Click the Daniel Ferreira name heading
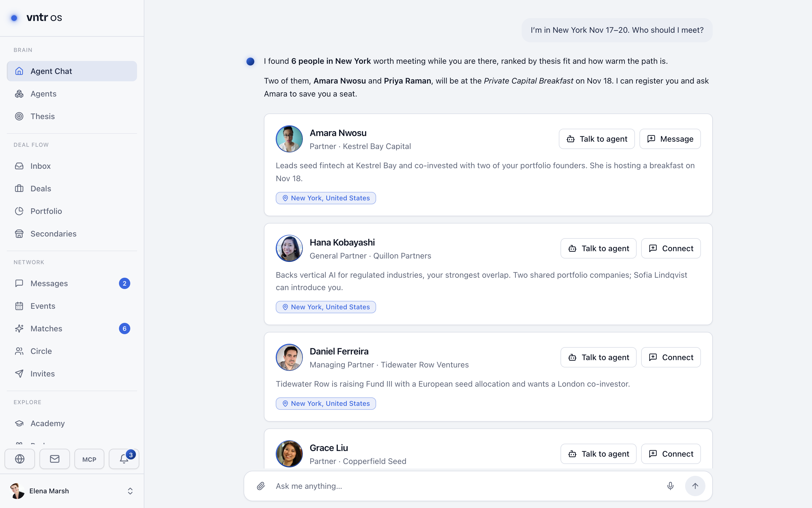The width and height of the screenshot is (812, 508). [x=339, y=351]
